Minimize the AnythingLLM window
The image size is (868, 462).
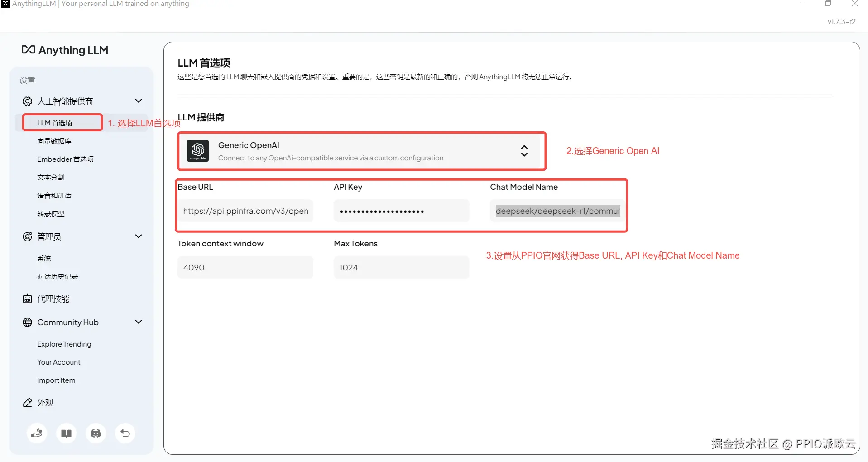tap(802, 4)
